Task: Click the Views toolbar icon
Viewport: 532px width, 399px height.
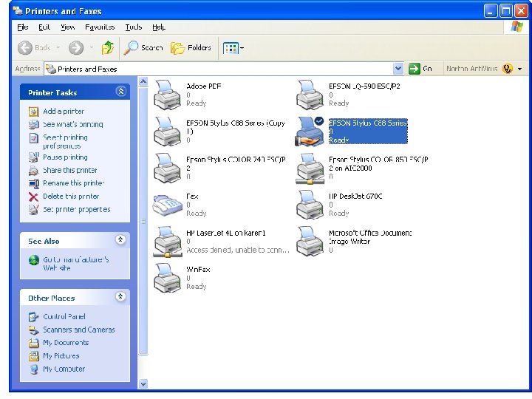Action: pos(231,48)
